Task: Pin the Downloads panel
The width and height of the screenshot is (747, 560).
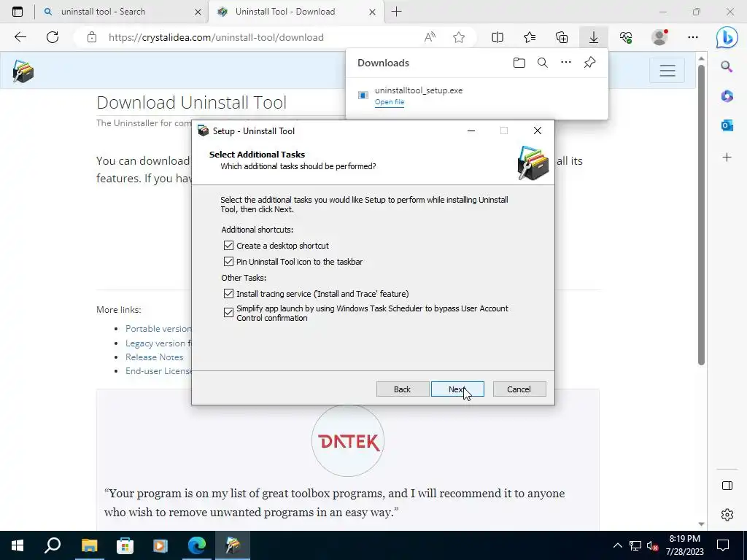Action: [589, 63]
